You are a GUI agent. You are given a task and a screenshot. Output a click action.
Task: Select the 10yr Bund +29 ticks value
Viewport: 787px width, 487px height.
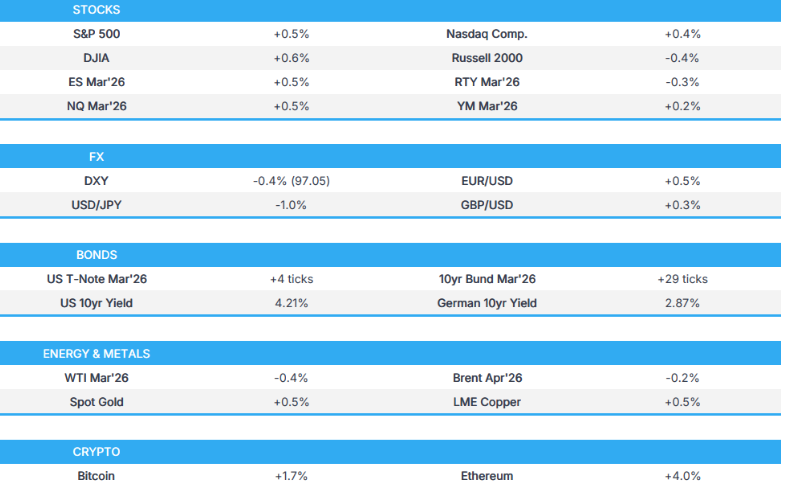(682, 279)
